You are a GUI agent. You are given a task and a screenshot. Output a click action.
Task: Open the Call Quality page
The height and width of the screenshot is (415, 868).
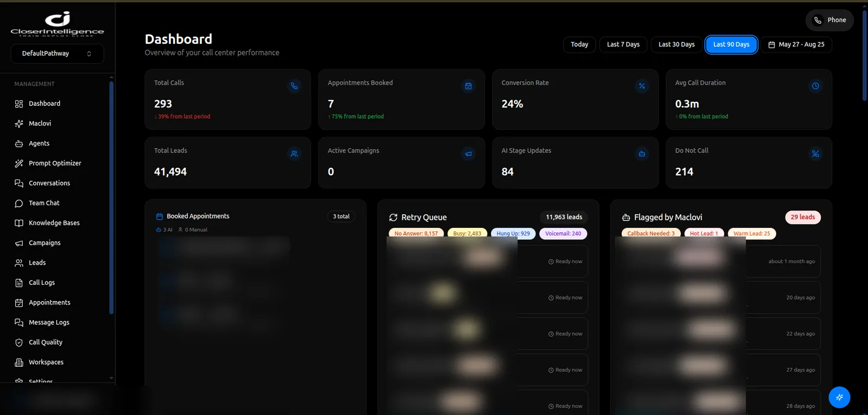(x=46, y=342)
